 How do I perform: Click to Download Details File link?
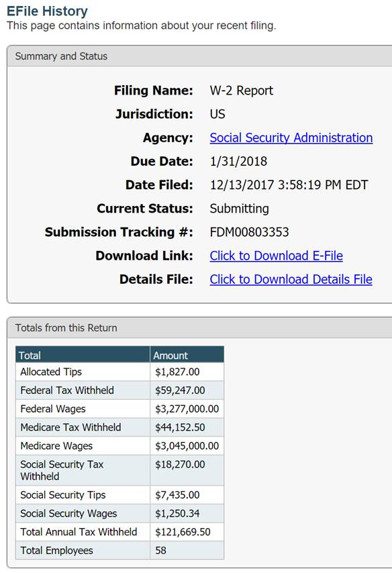point(291,279)
